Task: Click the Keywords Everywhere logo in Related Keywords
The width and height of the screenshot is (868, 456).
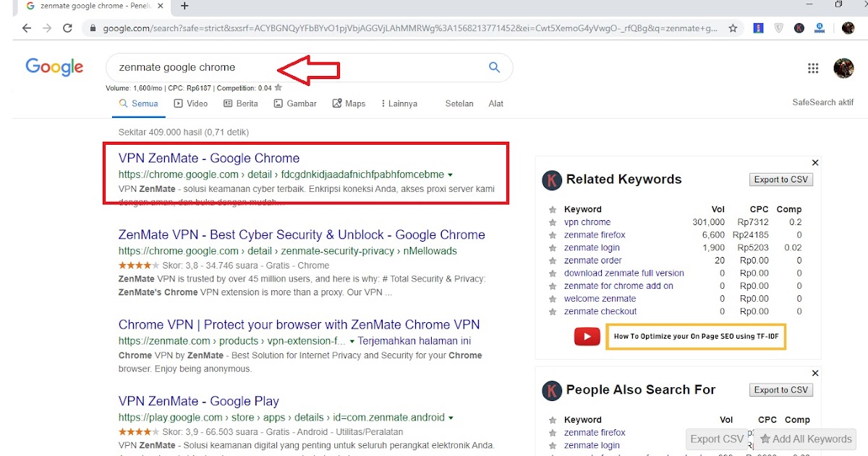Action: (552, 180)
